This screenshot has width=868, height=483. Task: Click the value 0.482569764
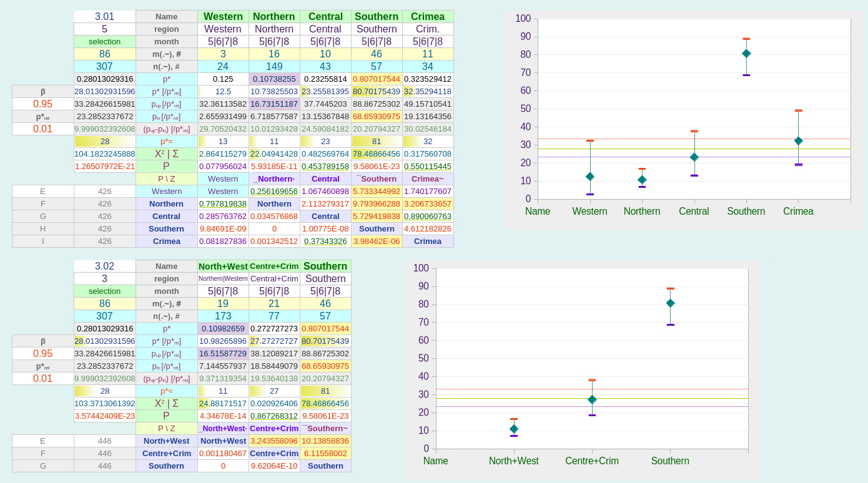click(x=325, y=154)
